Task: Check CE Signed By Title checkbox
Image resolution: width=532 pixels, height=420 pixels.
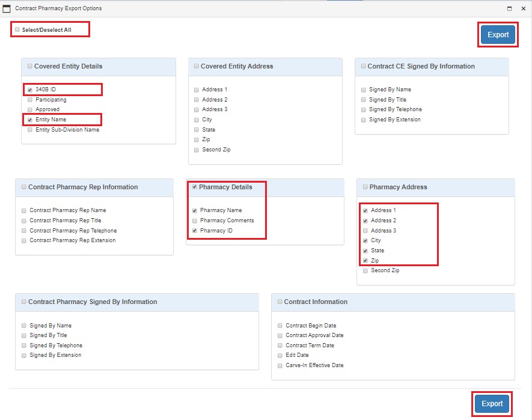Action: [x=363, y=100]
